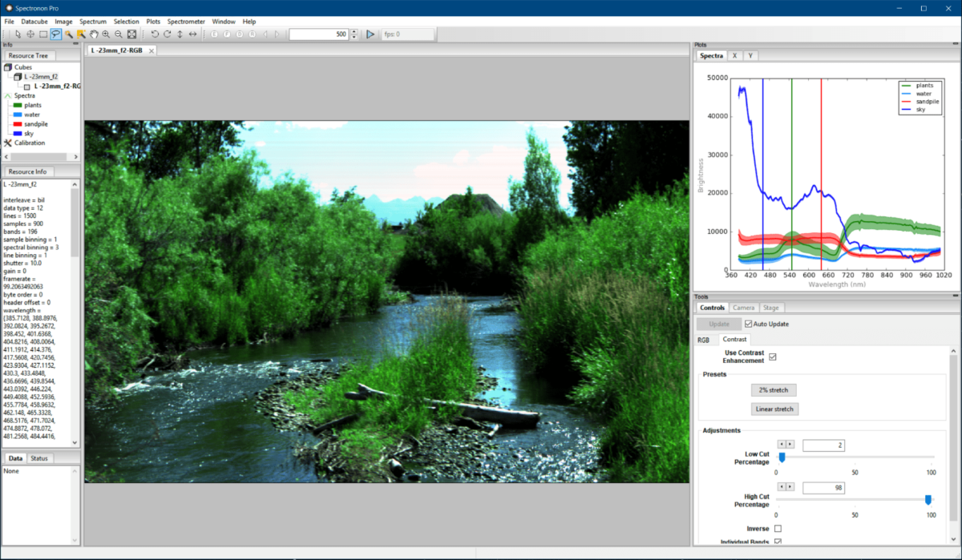Open the Datacube menu

coord(34,22)
